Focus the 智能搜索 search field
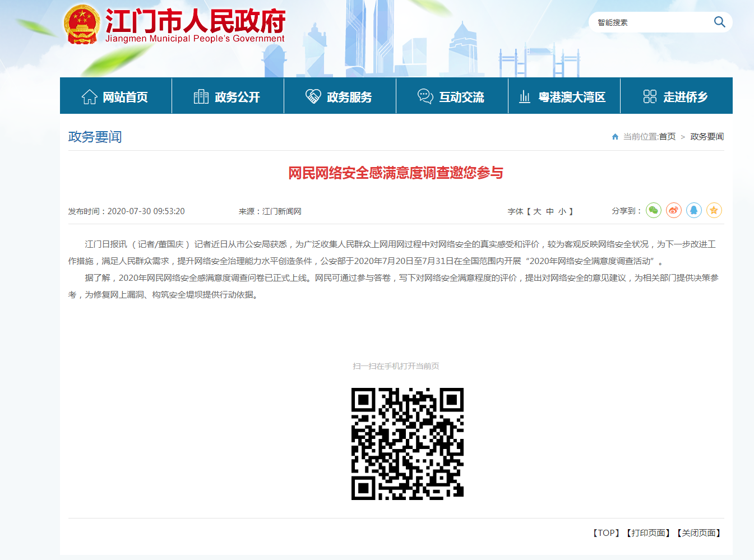Screen dimensions: 754x560 [650, 22]
